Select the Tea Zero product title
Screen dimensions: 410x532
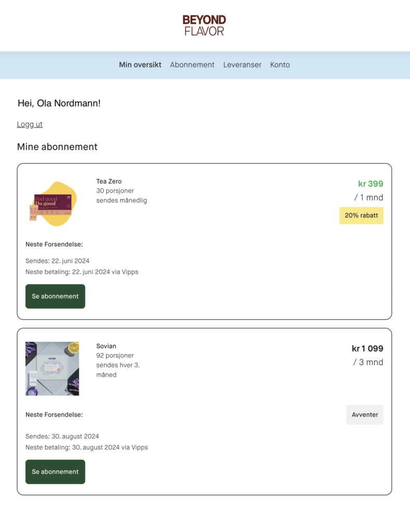pos(109,181)
